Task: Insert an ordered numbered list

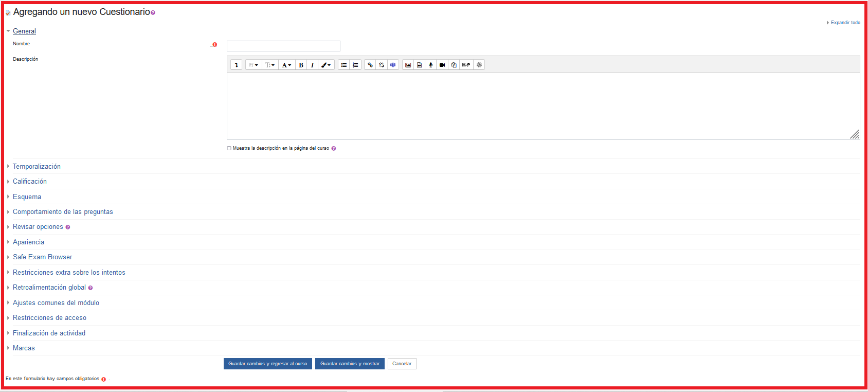Action: coord(355,65)
